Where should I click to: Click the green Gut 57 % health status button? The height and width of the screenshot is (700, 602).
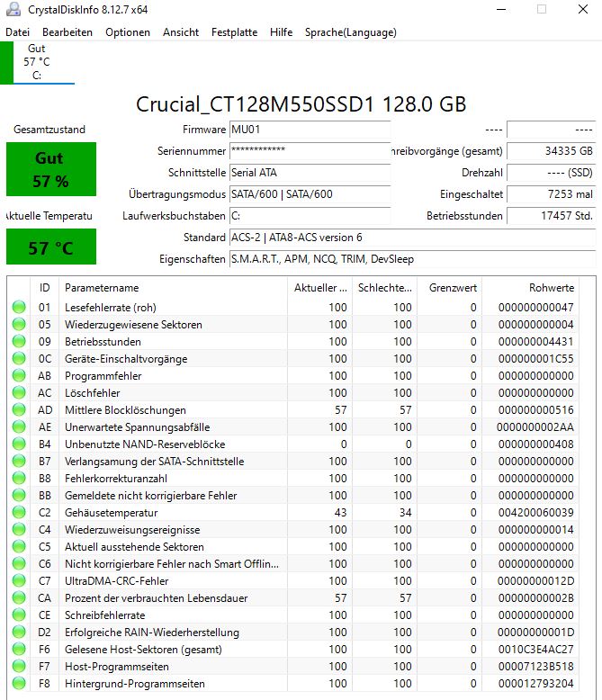tap(51, 169)
